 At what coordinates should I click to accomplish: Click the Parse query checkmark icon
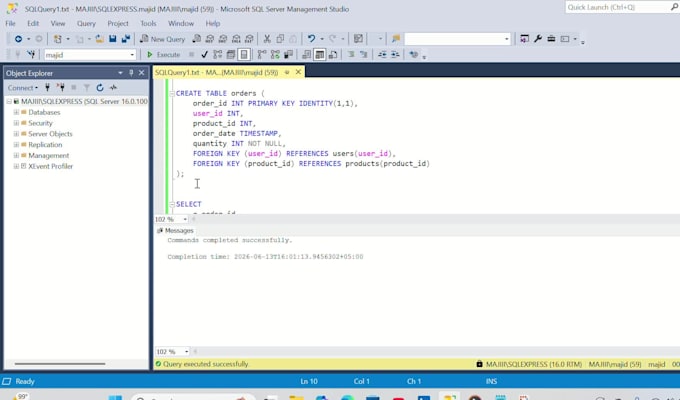[x=204, y=55]
